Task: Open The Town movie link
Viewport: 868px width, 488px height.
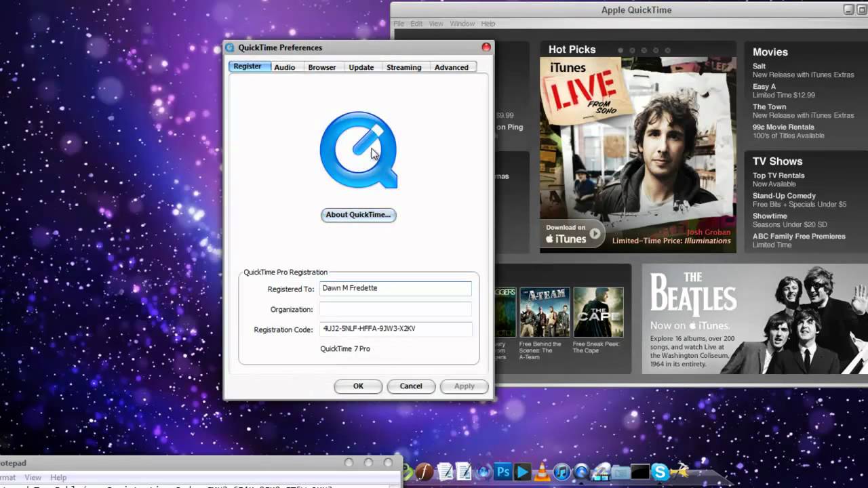Action: [769, 107]
